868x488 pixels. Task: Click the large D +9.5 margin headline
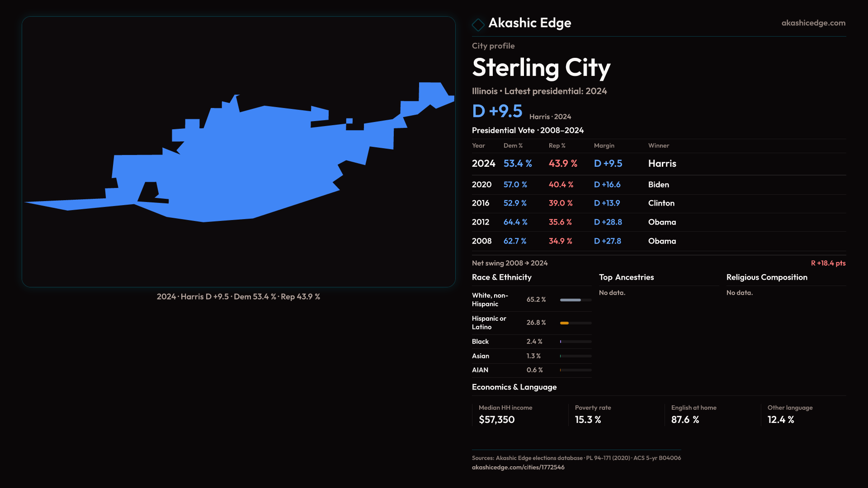coord(497,111)
